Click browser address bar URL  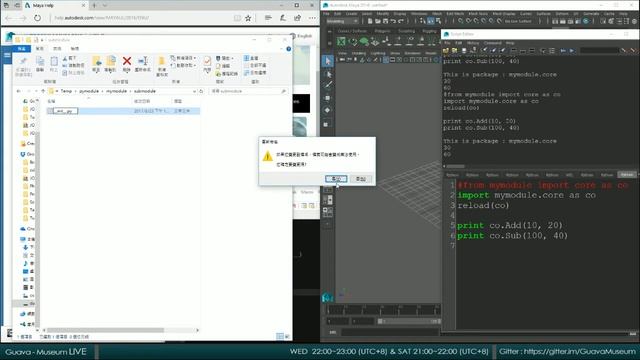pos(102,18)
